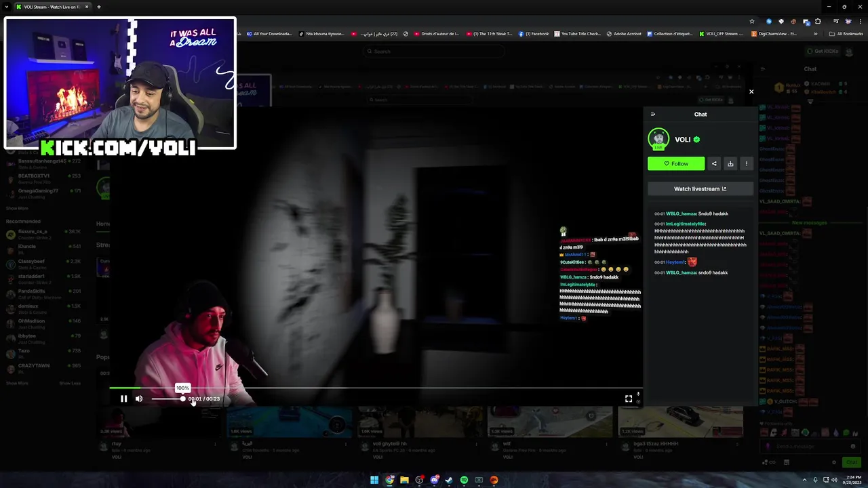The height and width of the screenshot is (488, 868).
Task: Open the Classybeef recommended channel
Action: click(43, 264)
